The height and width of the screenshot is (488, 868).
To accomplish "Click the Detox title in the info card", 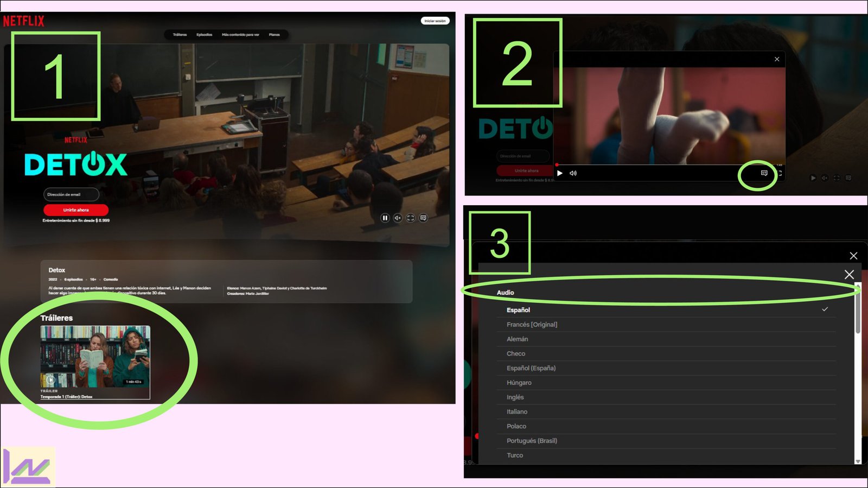I will pos(57,270).
